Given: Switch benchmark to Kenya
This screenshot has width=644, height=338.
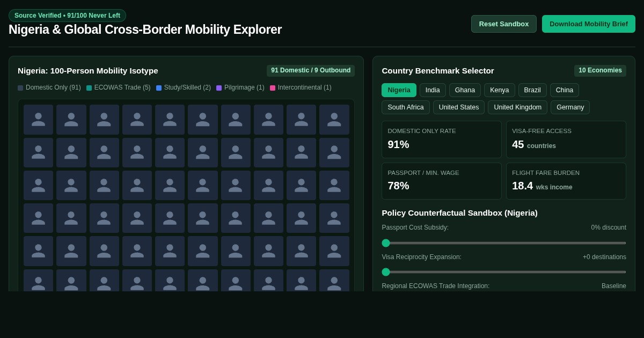Looking at the screenshot, I should click(x=500, y=90).
